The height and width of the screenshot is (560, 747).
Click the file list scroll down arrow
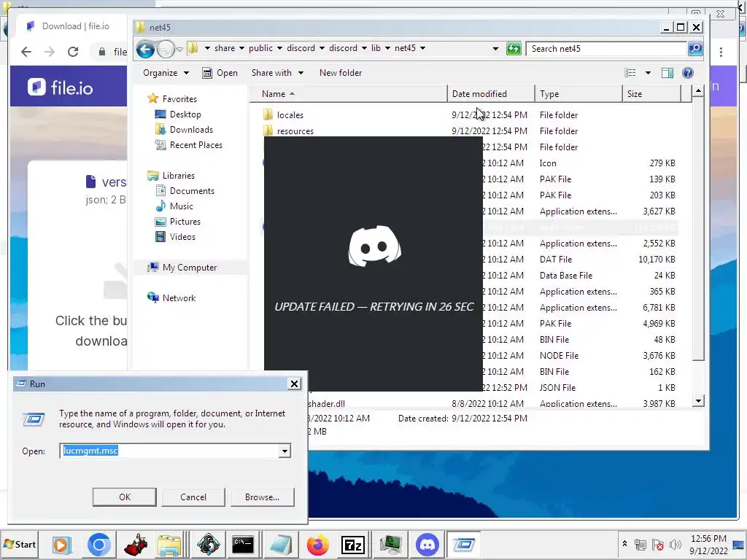698,400
